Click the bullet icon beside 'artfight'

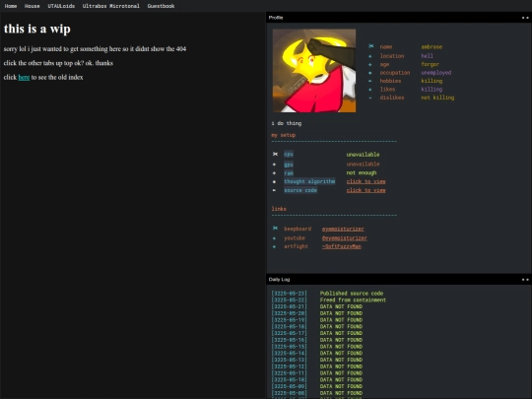click(x=275, y=246)
